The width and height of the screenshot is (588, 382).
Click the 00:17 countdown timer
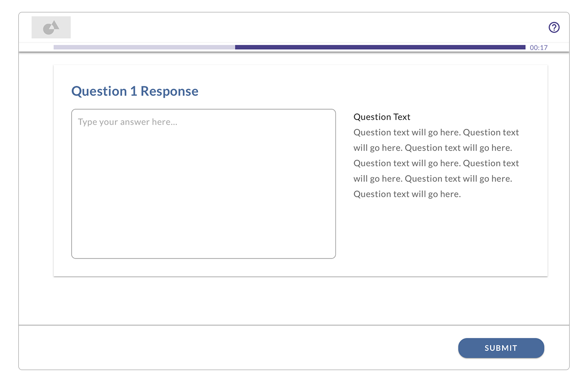(x=538, y=47)
